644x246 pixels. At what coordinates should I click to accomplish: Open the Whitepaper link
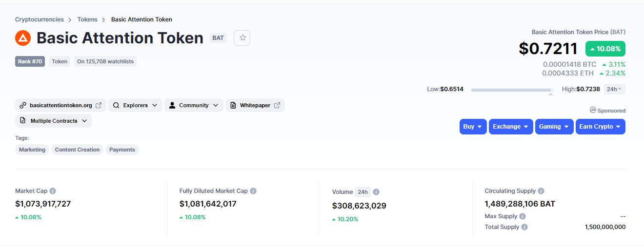click(x=255, y=105)
